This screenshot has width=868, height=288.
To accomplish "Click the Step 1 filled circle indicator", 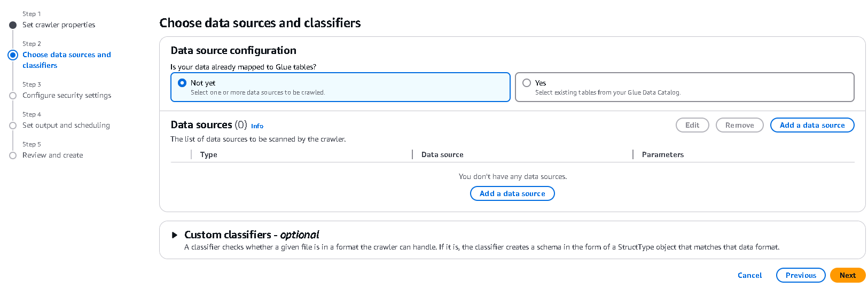I will coord(13,25).
